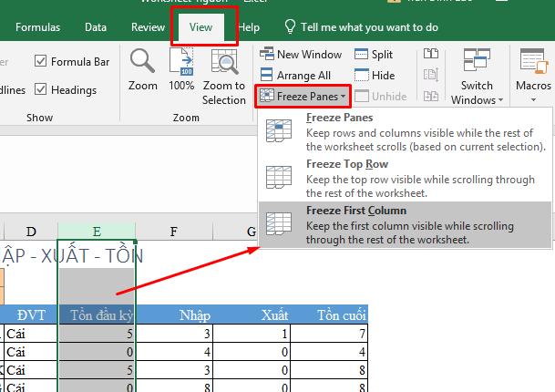Open the Macros dropdown arrow
555x392 pixels.
[533, 100]
